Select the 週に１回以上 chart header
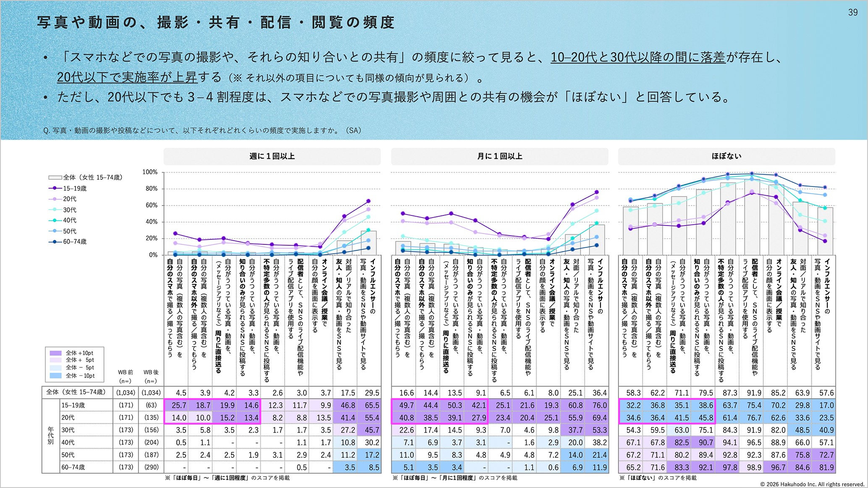 pyautogui.click(x=272, y=156)
